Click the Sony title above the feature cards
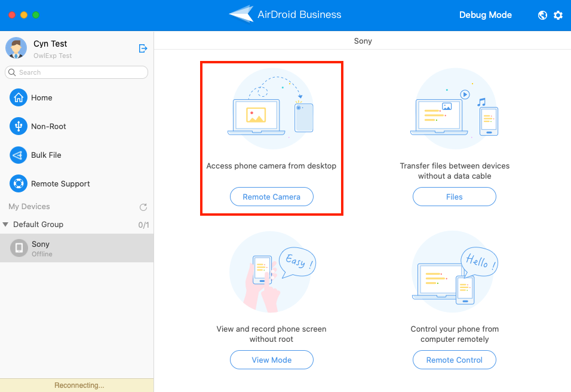 coord(363,41)
